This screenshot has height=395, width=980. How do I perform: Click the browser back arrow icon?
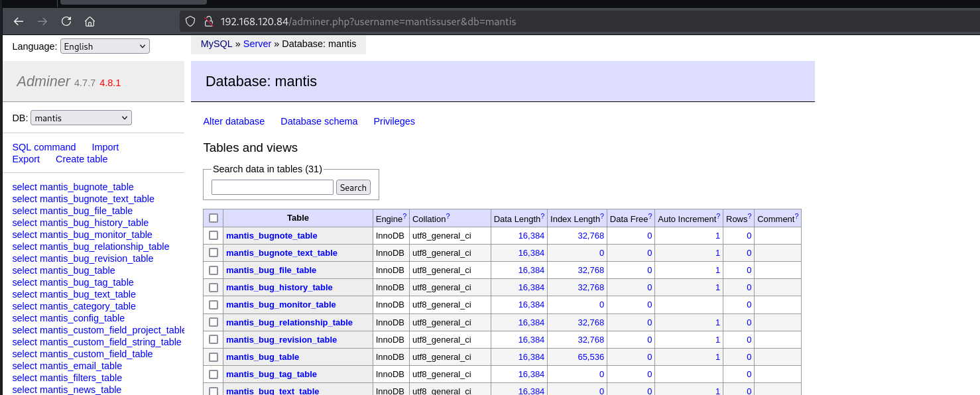(x=19, y=21)
